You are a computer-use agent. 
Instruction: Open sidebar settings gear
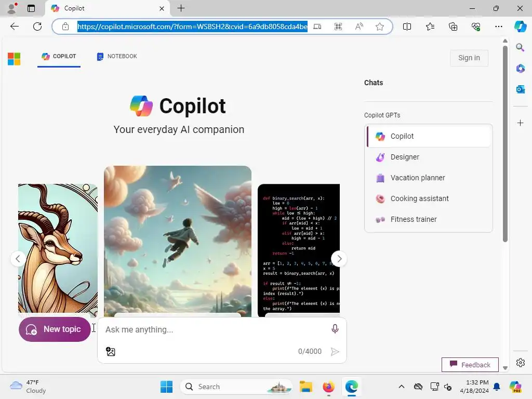520,363
